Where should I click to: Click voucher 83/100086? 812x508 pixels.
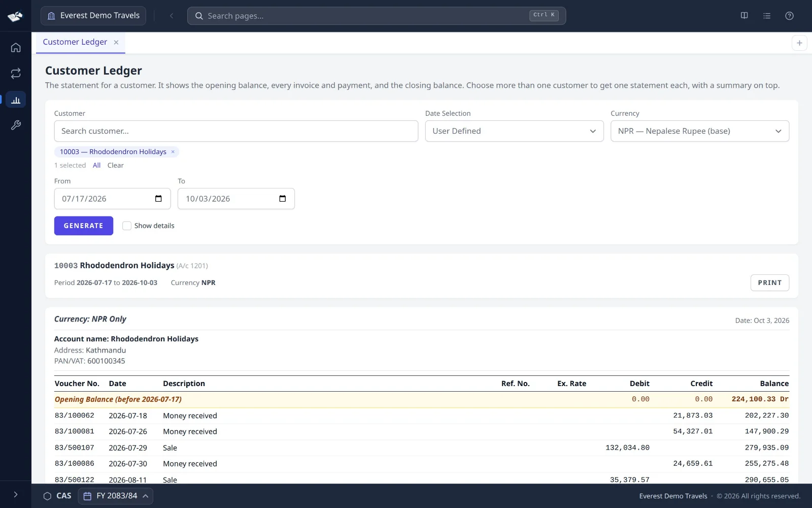coord(75,463)
